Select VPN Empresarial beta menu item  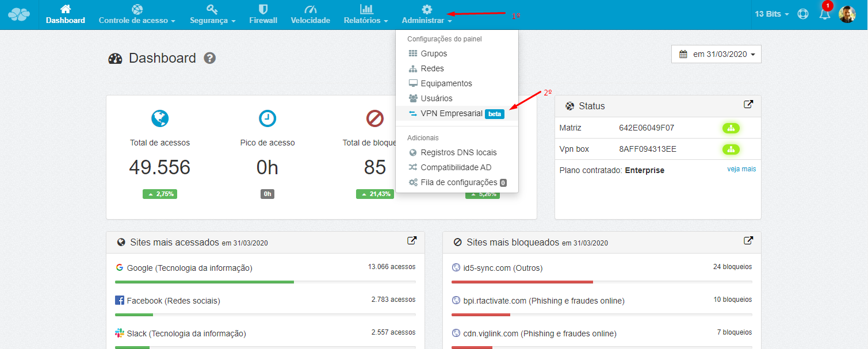point(457,113)
